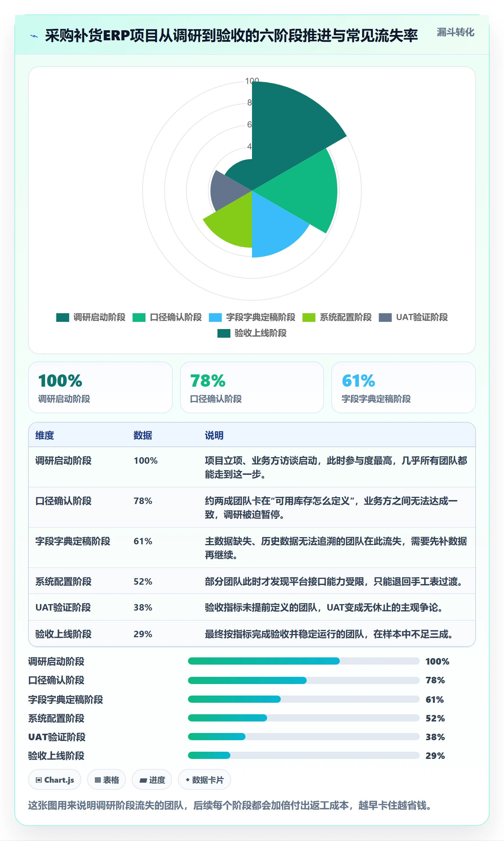Select the 78% cell in the table
This screenshot has width=504, height=841.
(143, 501)
